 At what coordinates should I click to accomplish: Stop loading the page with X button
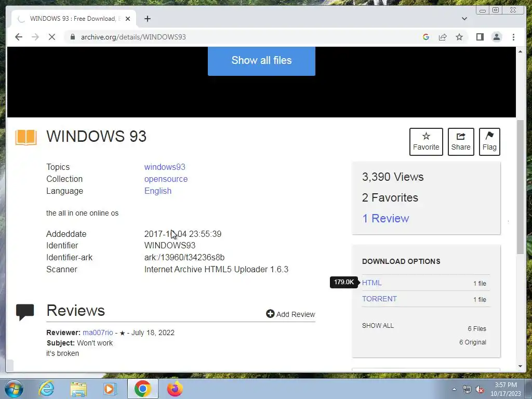click(51, 37)
